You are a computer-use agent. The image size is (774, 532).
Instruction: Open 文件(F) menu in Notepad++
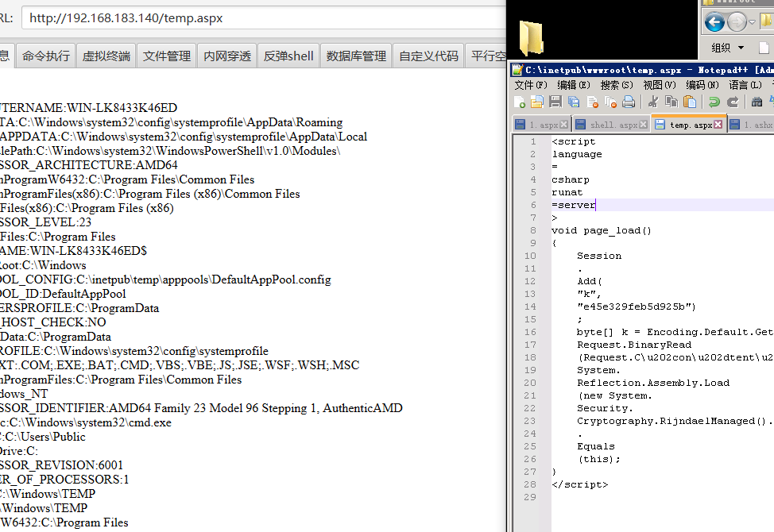[x=531, y=85]
